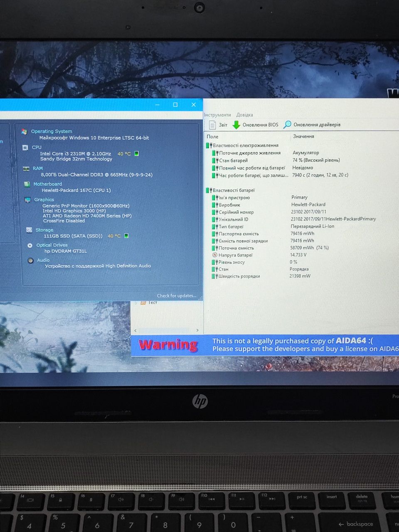The image size is (399, 532).
Task: Open the Довідка menu in AIDA64
Action: [244, 115]
